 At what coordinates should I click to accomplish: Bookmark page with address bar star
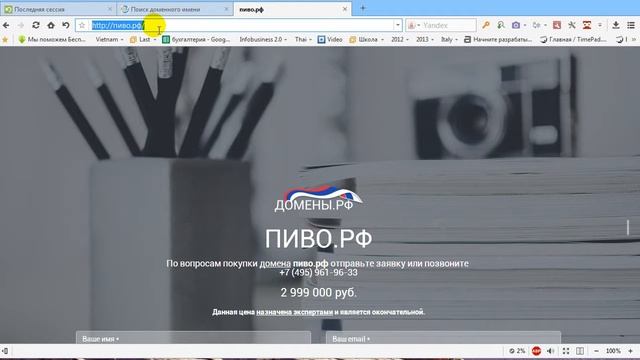point(82,25)
